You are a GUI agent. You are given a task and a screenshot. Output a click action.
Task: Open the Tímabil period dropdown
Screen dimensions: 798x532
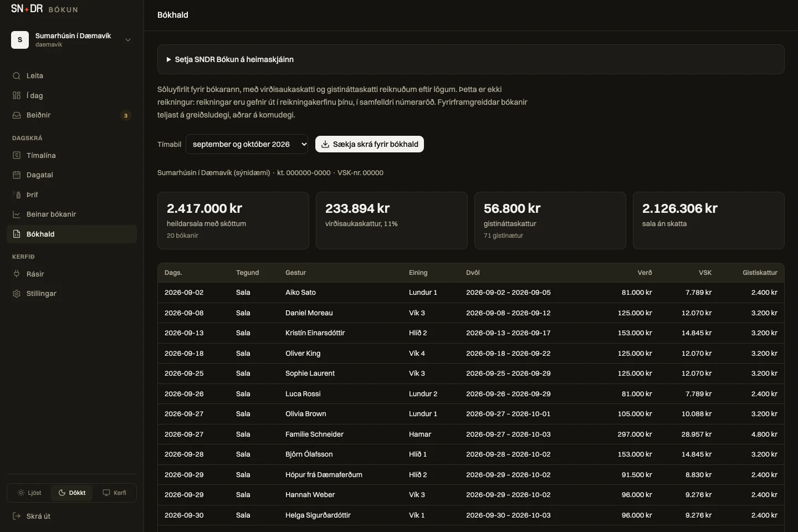247,144
